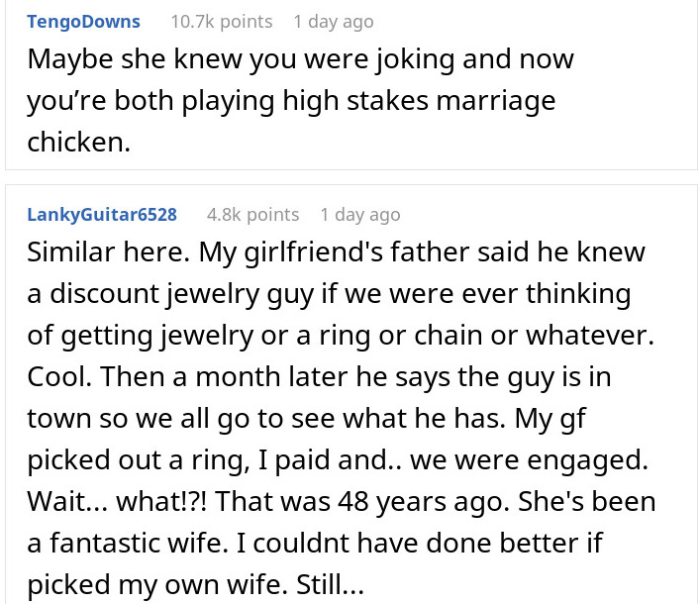700x604 pixels.
Task: Click 'high stakes marriage' phrase in comment
Action: pos(419,100)
